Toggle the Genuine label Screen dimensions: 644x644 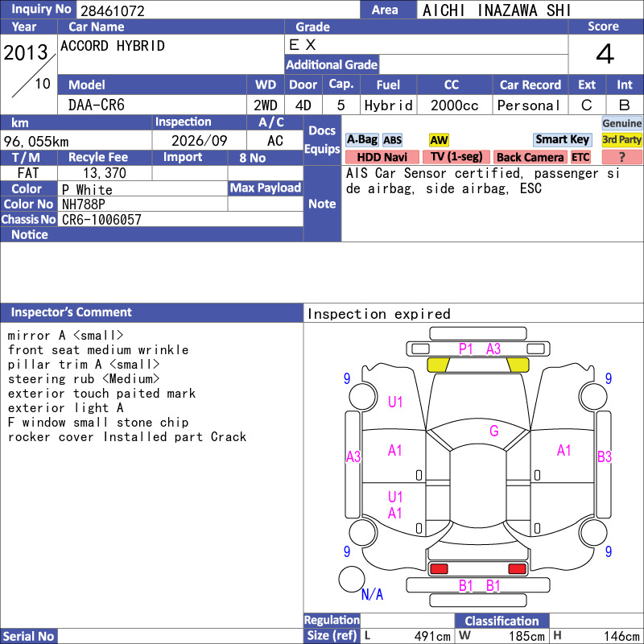tap(621, 123)
